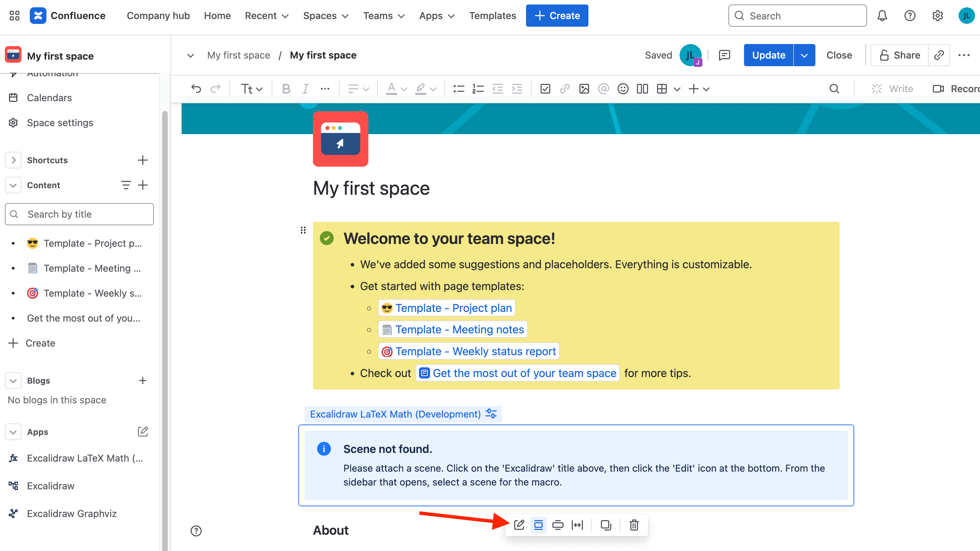This screenshot has height=551, width=980.
Task: Open the text style Tt dropdown
Action: pyautogui.click(x=252, y=89)
